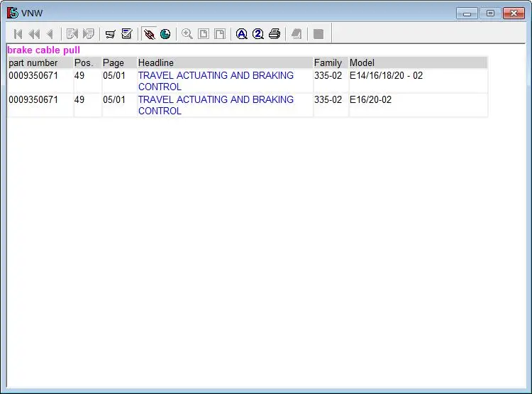
Task: Toggle the chain link icon
Action: (x=149, y=34)
